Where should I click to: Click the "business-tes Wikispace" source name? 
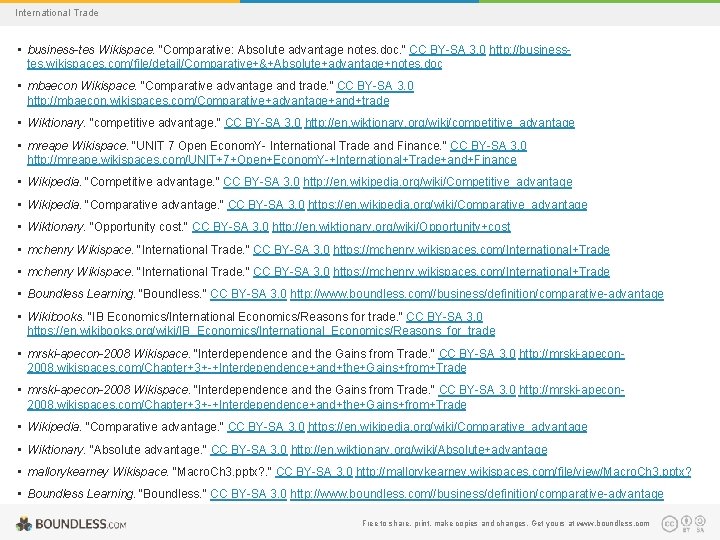[x=91, y=50]
